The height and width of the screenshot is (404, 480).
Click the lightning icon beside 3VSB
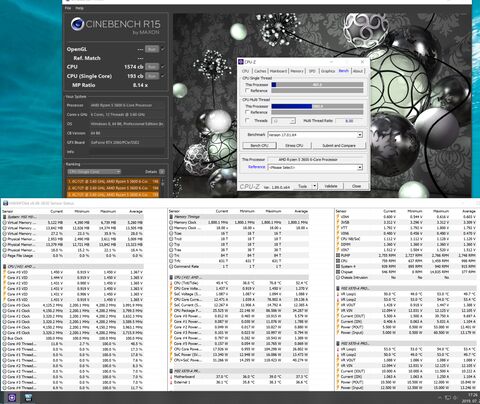tap(338, 222)
